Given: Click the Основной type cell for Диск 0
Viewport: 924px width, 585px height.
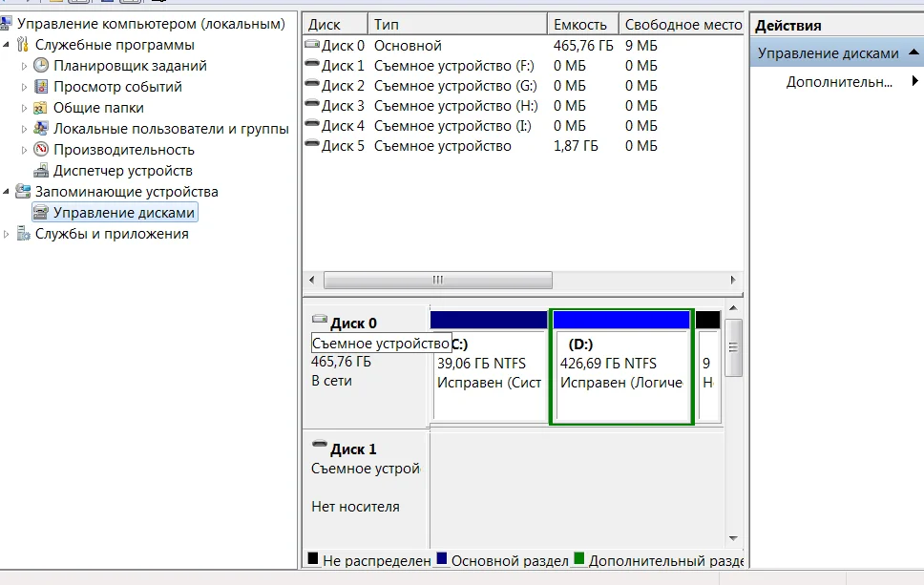Looking at the screenshot, I should click(x=408, y=46).
